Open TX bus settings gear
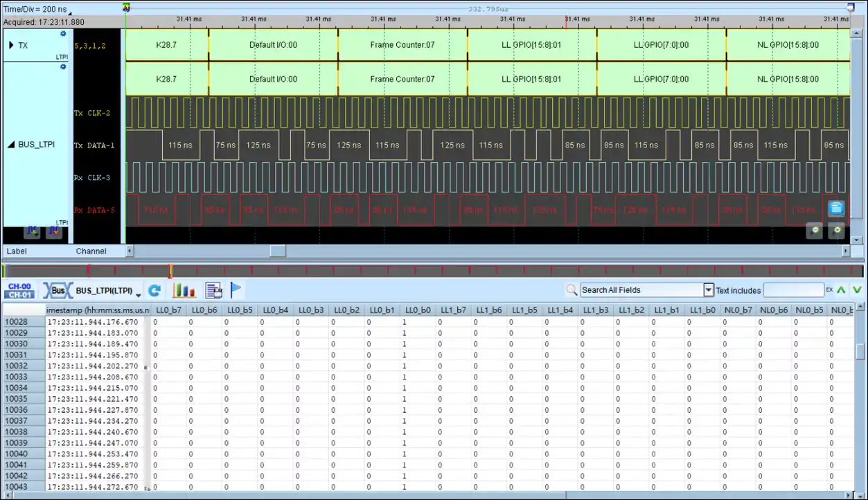Viewport: 868px width, 500px height. coord(63,34)
